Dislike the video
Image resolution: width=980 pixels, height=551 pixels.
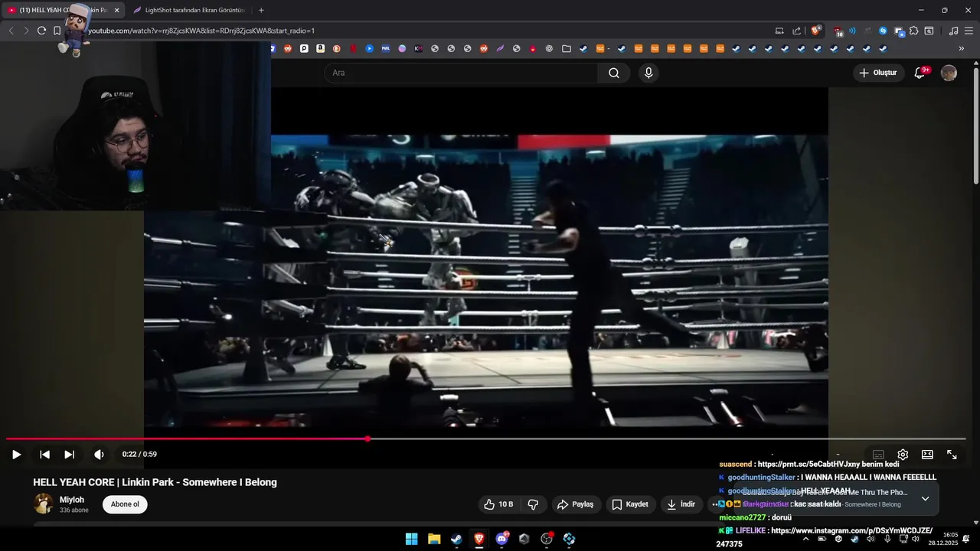pyautogui.click(x=533, y=504)
